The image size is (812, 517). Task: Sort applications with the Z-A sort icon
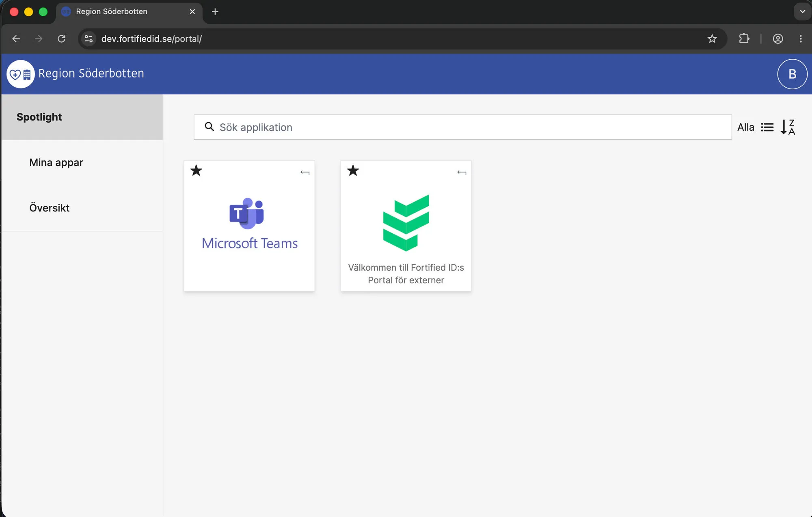click(788, 127)
